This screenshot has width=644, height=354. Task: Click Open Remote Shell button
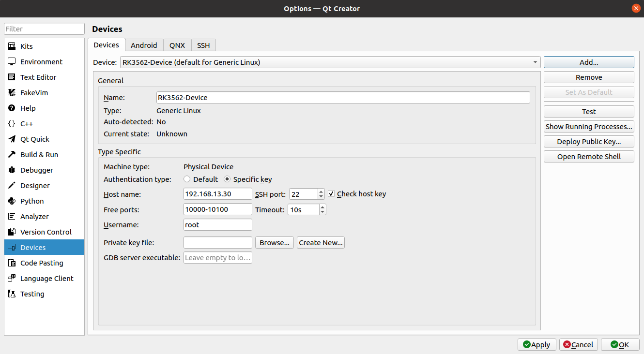tap(589, 157)
